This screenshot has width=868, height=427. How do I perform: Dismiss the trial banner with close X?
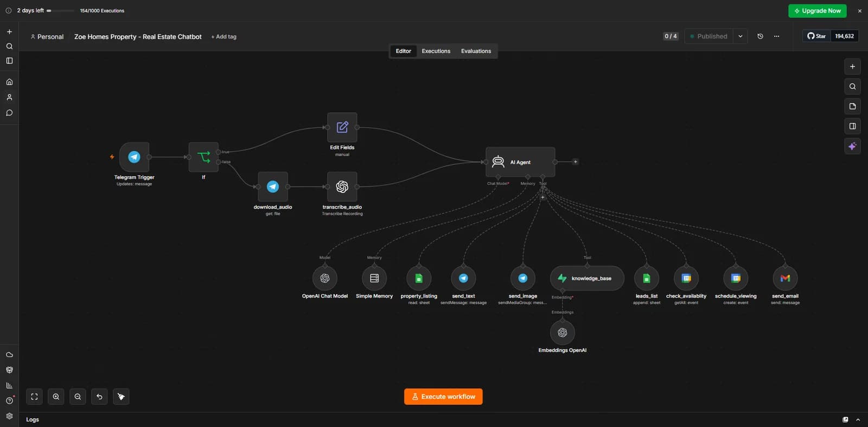pyautogui.click(x=859, y=11)
